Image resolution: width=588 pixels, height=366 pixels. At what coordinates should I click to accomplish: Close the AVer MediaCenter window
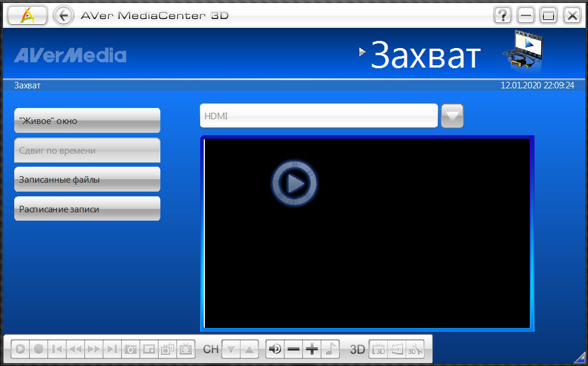click(x=572, y=16)
